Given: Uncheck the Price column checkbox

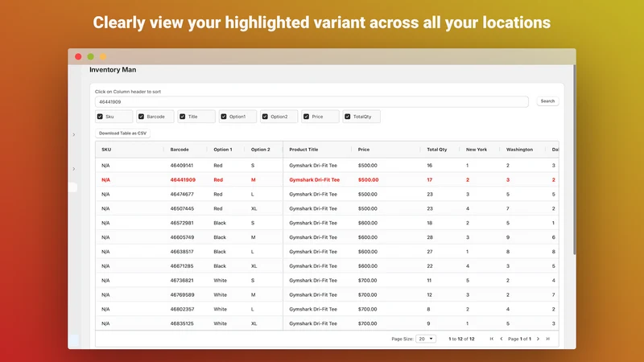Looking at the screenshot, I should point(307,117).
